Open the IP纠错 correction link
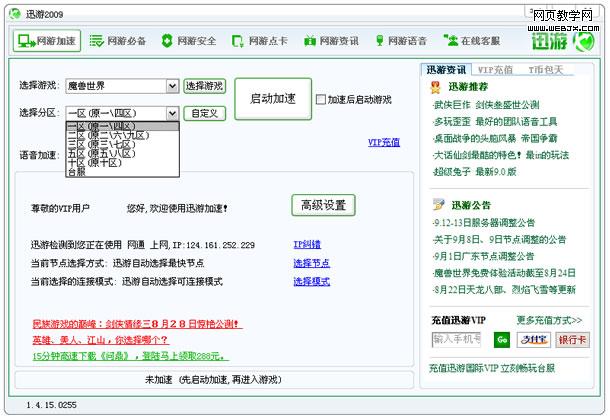The height and width of the screenshot is (420, 610). pos(306,244)
